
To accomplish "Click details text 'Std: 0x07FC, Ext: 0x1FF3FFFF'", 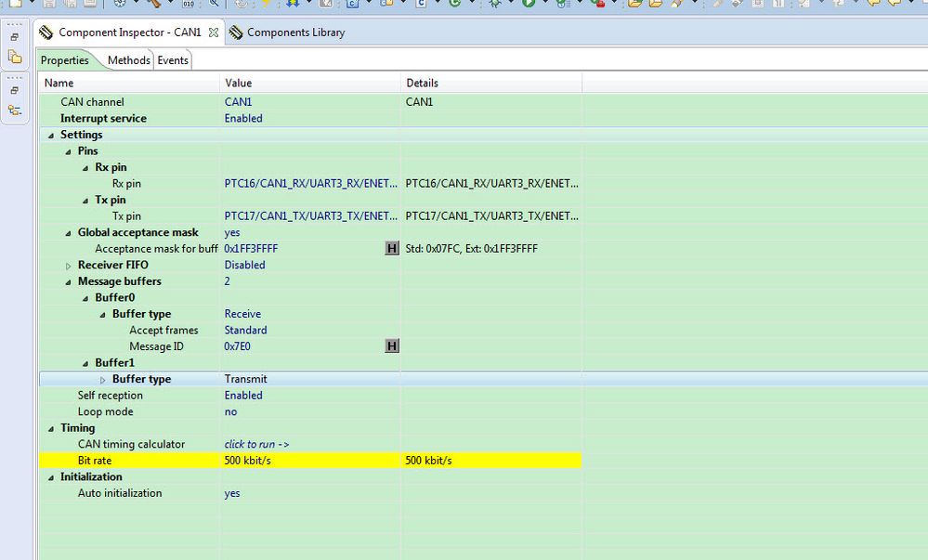I will tap(472, 249).
